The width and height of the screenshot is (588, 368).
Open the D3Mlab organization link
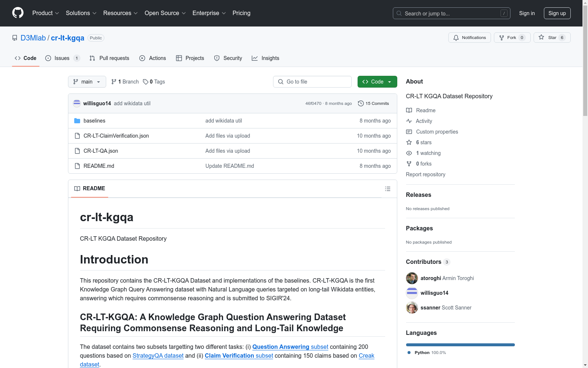[33, 38]
